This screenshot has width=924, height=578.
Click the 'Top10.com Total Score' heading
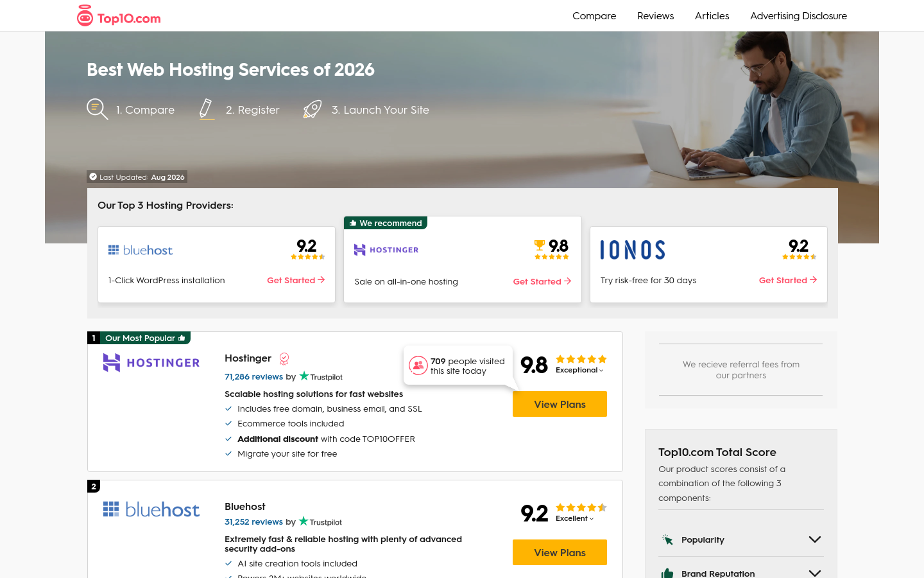(x=717, y=452)
